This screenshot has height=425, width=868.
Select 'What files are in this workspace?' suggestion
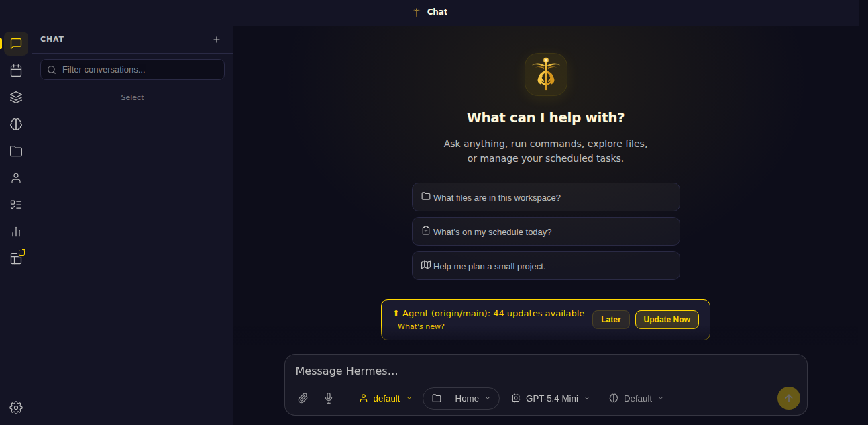[x=546, y=197]
